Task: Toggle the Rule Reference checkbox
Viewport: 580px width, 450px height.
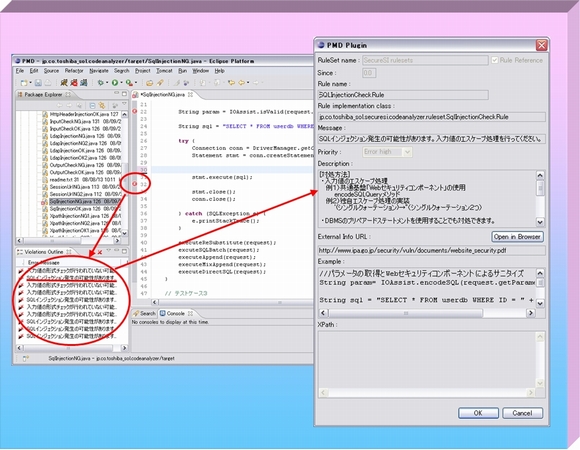Action: tap(495, 60)
